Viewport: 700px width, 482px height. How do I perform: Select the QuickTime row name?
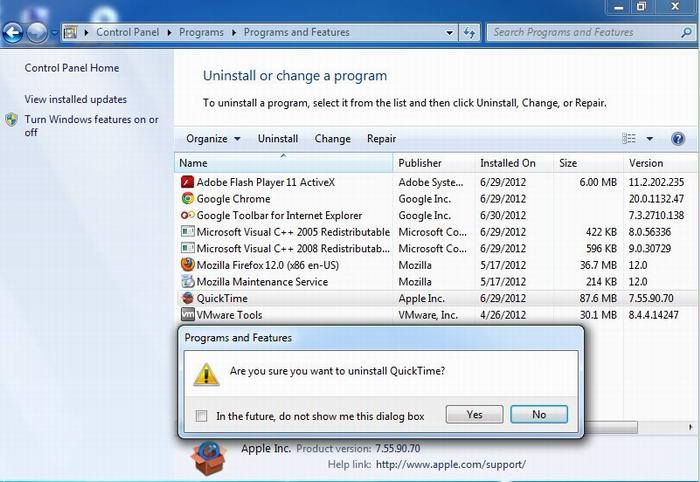(x=222, y=298)
